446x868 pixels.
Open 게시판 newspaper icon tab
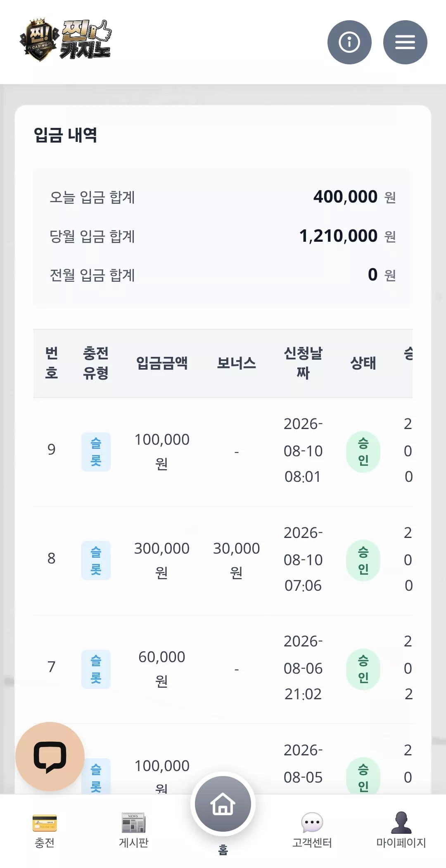point(133,830)
